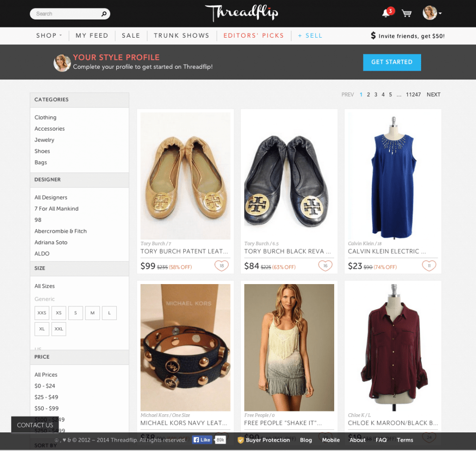The image size is (476, 451).
Task: Open the user avatar menu in header
Action: point(432,13)
